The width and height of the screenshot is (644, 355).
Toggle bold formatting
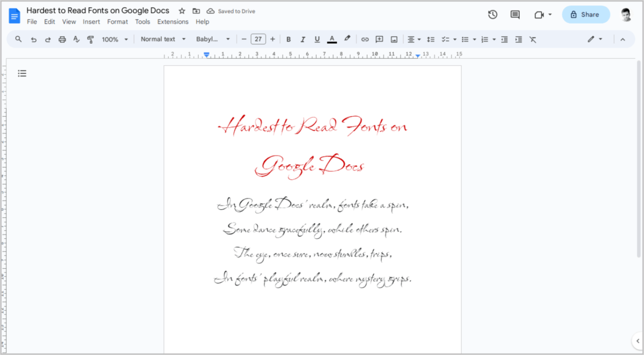coord(288,39)
